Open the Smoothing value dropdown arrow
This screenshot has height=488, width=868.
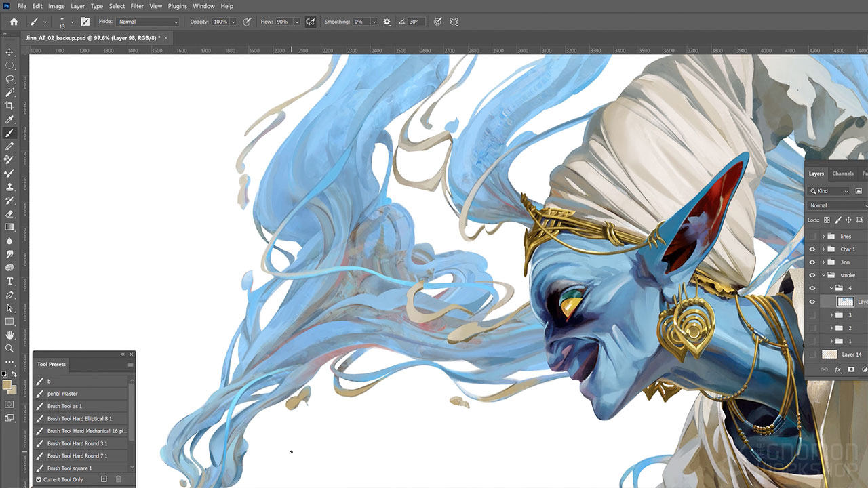(x=376, y=22)
